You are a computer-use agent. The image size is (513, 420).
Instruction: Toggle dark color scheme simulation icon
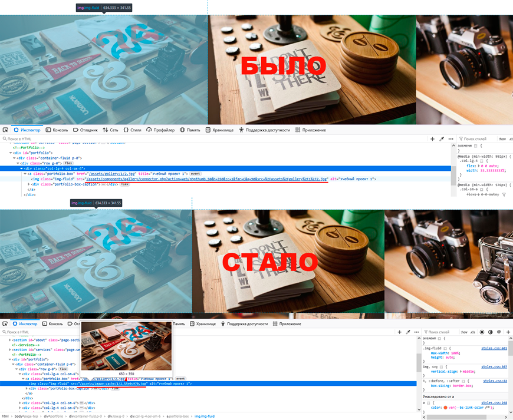(x=491, y=332)
